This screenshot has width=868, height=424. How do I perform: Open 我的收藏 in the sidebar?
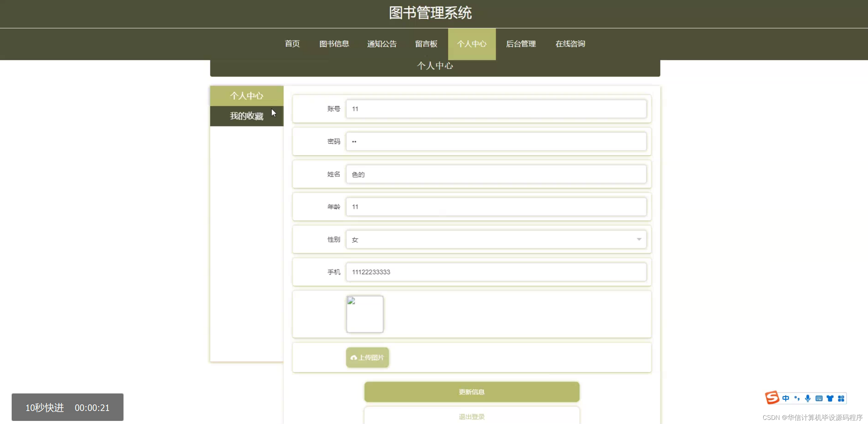point(246,116)
